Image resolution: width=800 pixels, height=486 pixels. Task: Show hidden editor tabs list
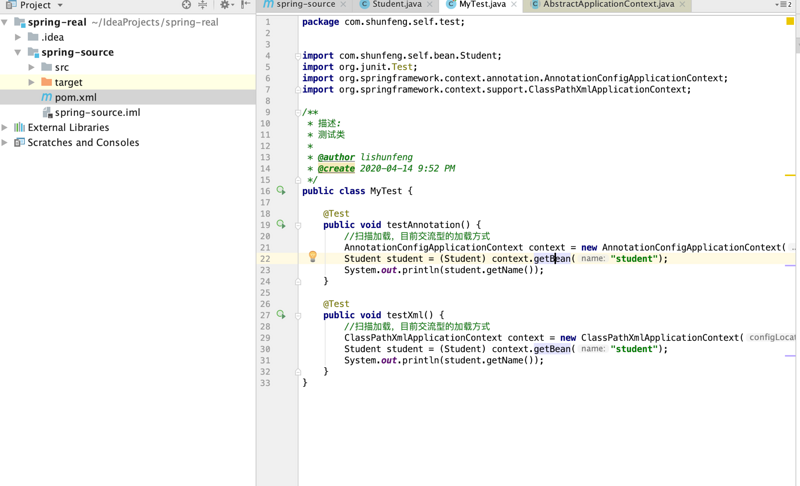pos(783,5)
